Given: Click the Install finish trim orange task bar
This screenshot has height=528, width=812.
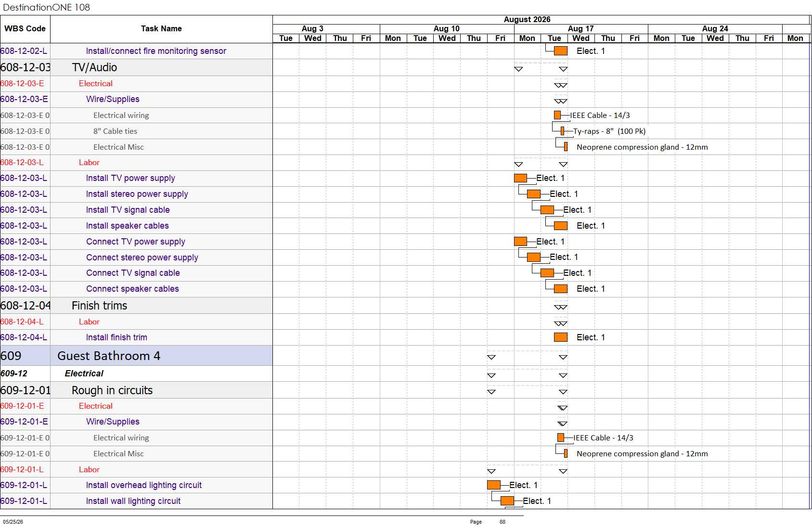Looking at the screenshot, I should (x=561, y=337).
